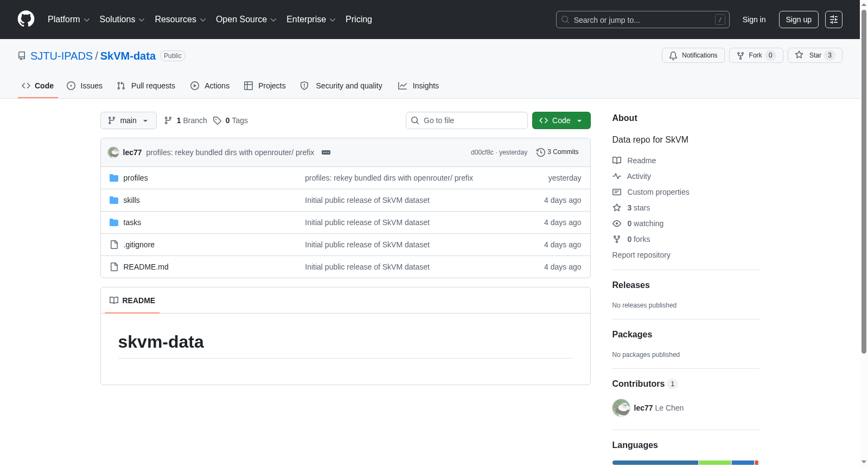Open the Pricing page
The image size is (868, 467).
pos(359,20)
